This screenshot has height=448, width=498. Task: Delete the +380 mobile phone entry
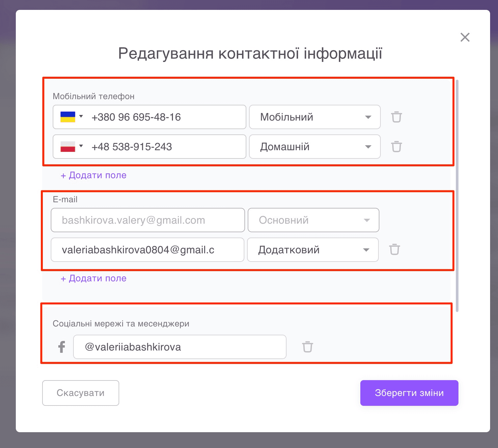click(x=397, y=117)
